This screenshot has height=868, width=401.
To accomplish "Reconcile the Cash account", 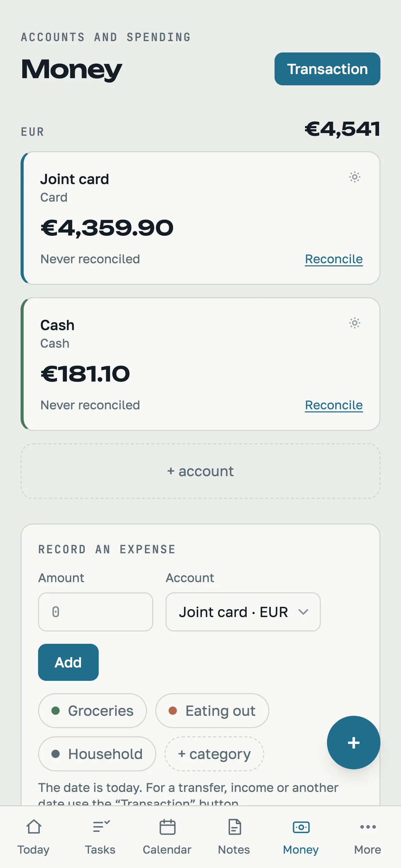I will pyautogui.click(x=334, y=405).
